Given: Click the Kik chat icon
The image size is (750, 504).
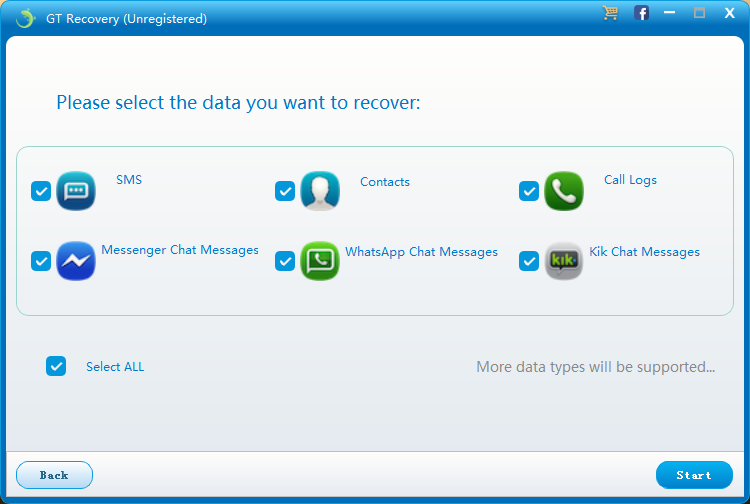Looking at the screenshot, I should 564,261.
